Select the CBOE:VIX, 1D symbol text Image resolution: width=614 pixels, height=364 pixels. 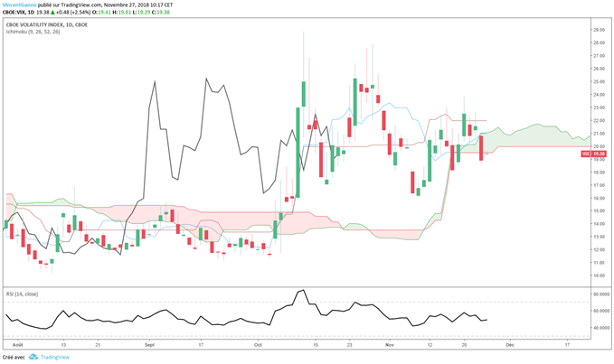(18, 13)
